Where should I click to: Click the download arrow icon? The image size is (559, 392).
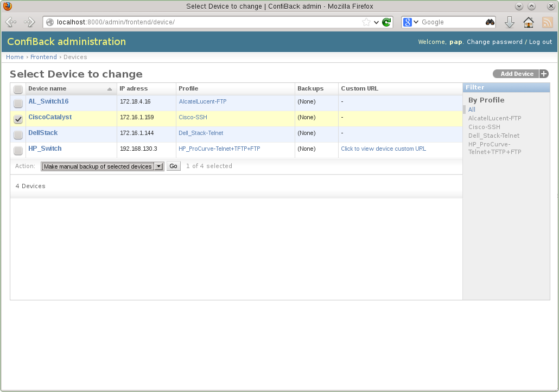(509, 22)
